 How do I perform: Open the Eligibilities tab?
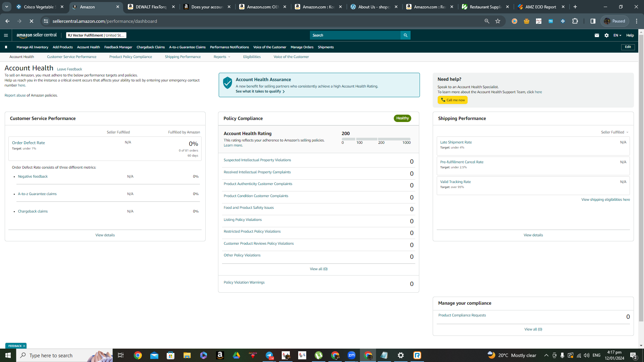252,57
